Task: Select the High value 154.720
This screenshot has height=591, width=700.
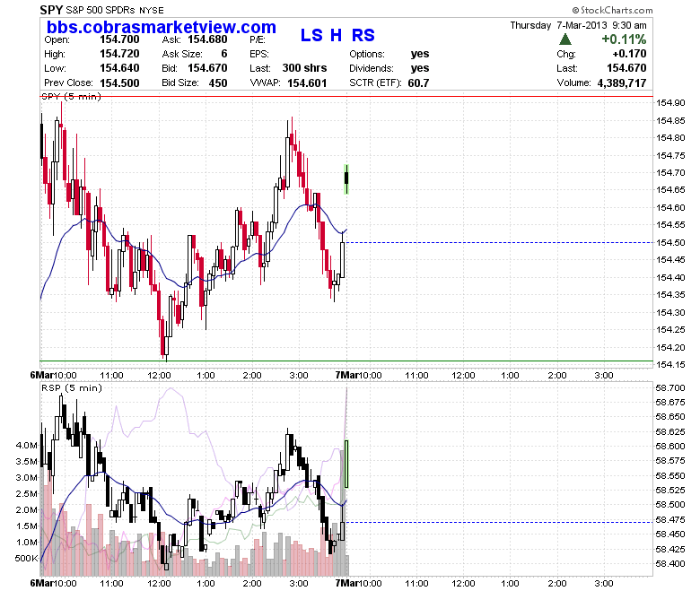Action: click(x=119, y=54)
